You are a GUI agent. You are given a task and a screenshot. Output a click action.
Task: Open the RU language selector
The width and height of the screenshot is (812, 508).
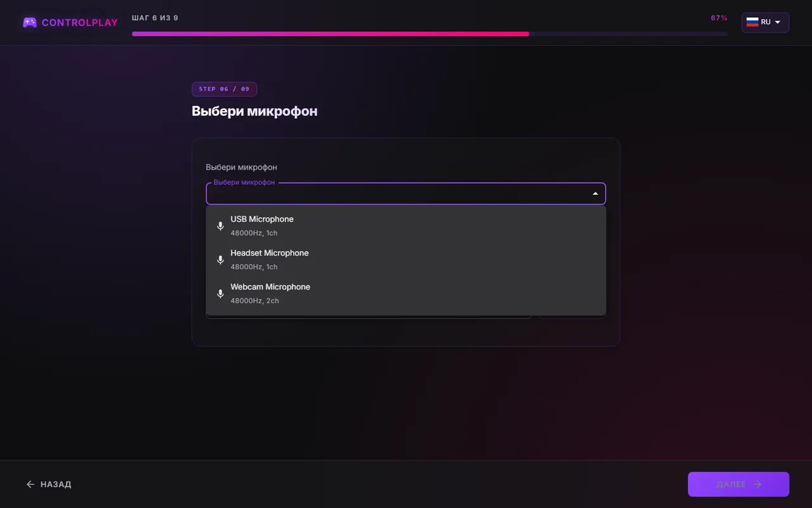(765, 22)
